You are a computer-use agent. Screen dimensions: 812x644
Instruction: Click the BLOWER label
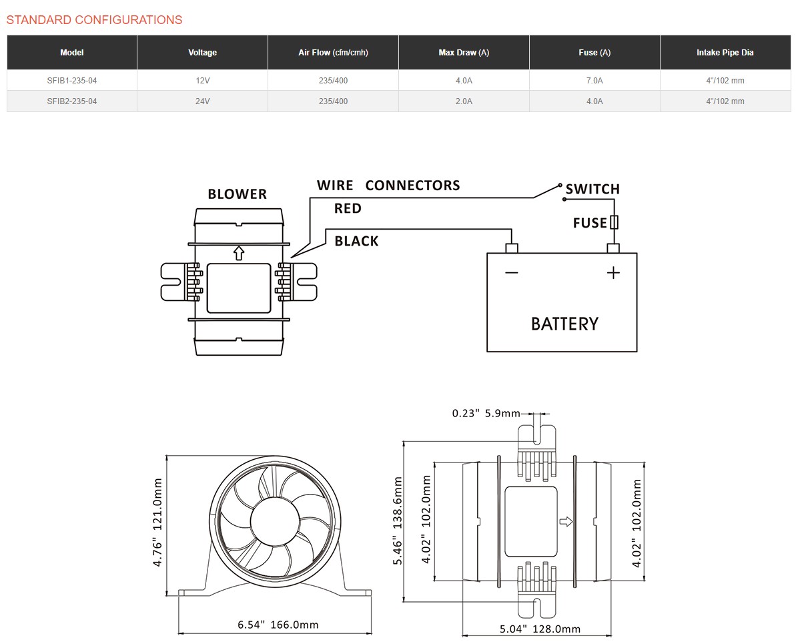pos(237,194)
